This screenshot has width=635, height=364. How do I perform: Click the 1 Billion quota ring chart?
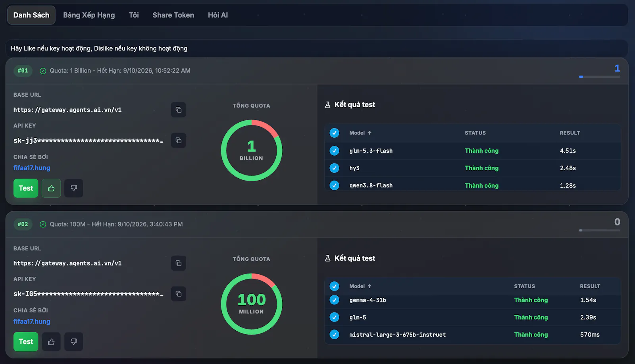pos(252,150)
